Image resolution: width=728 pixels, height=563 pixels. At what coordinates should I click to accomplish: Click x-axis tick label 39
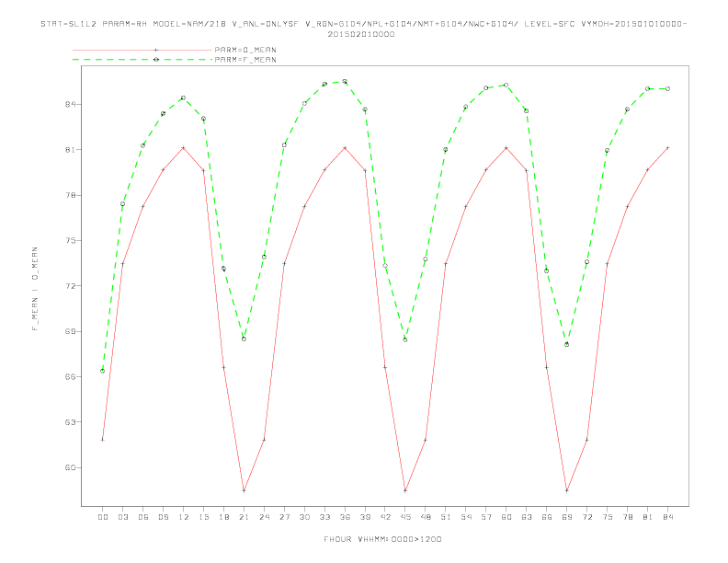365,517
